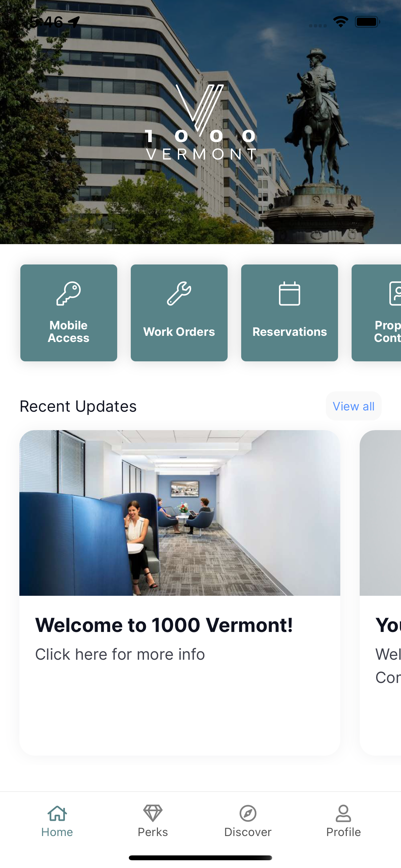
Task: Open the office lounge update photo
Action: (180, 513)
